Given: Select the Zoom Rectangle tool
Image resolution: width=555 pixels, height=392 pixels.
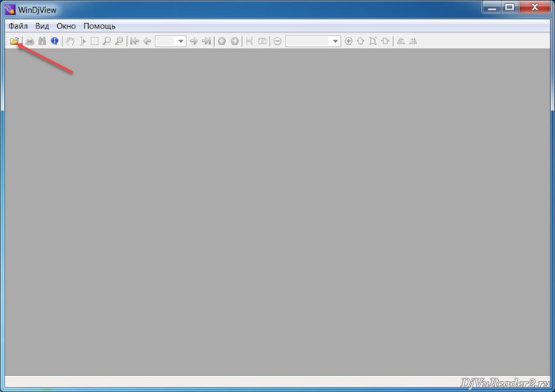Looking at the screenshot, I should [119, 41].
